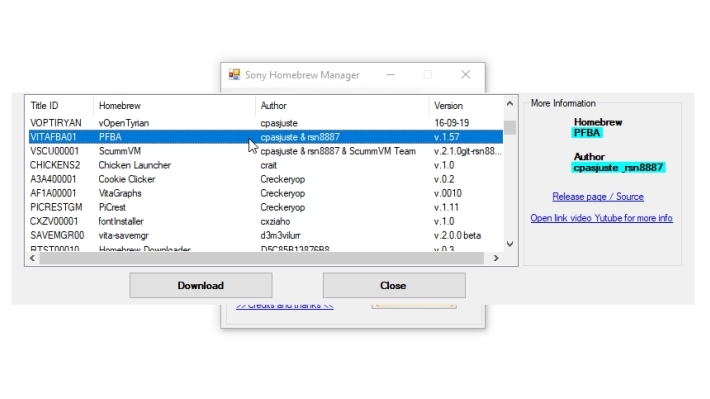
Task: Click the Cookie Clicker homebrew name
Action: coord(127,179)
